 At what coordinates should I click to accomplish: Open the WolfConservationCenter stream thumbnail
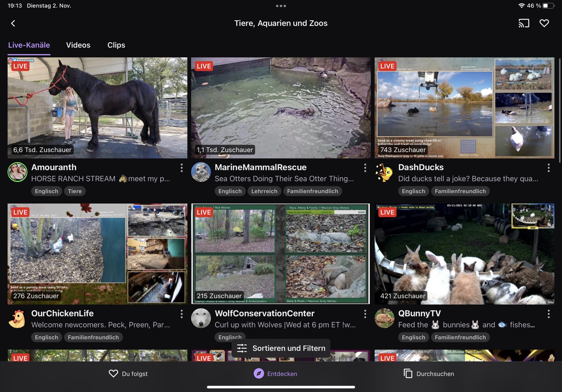pyautogui.click(x=281, y=253)
